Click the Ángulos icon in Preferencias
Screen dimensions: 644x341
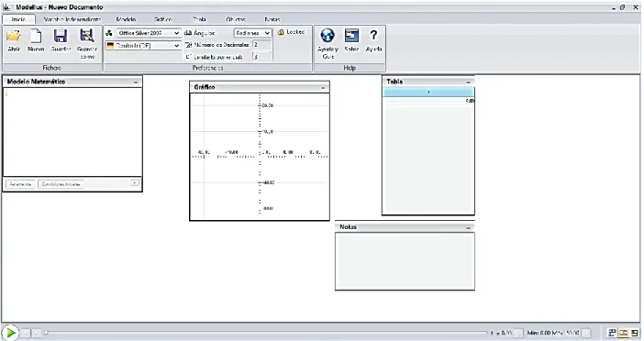click(x=188, y=33)
